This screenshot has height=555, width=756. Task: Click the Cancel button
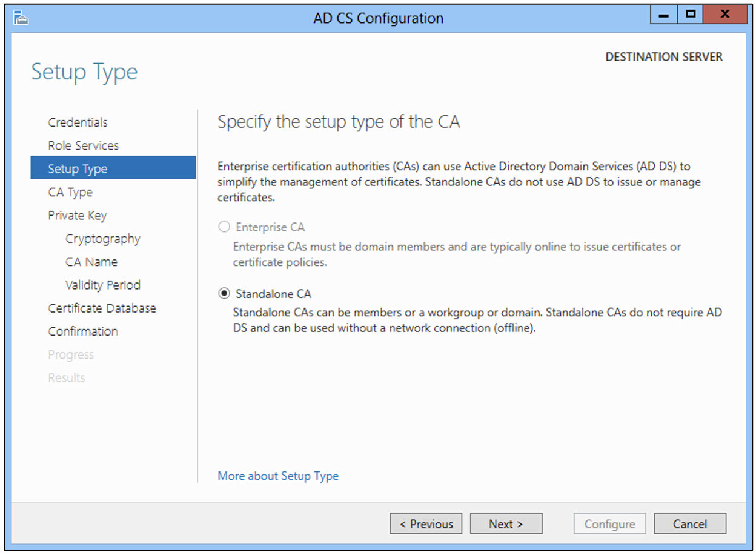[x=690, y=524]
